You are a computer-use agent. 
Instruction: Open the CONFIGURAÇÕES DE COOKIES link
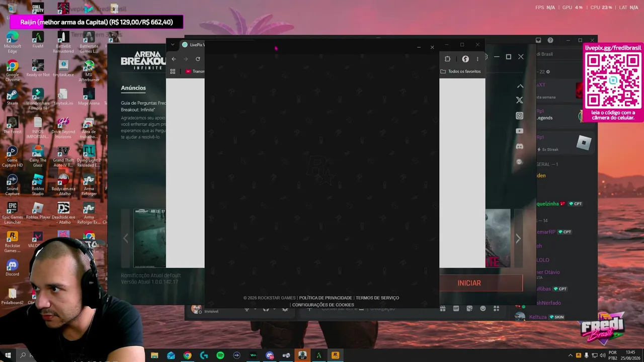point(323,305)
